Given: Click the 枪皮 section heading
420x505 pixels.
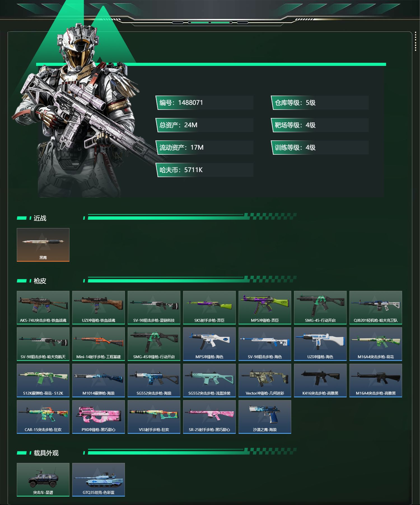Looking at the screenshot, I should [x=40, y=281].
